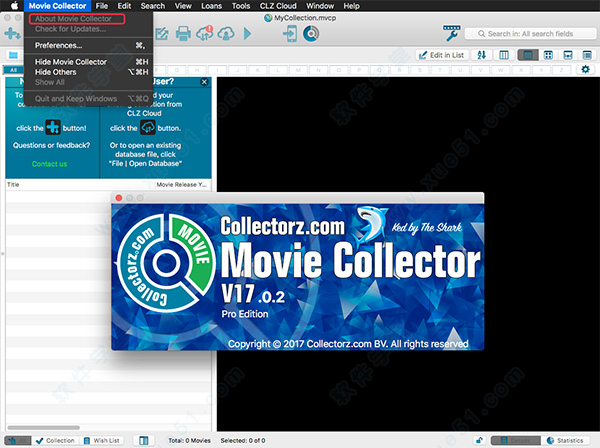Open the File menu
This screenshot has height=448, width=600.
(x=102, y=6)
